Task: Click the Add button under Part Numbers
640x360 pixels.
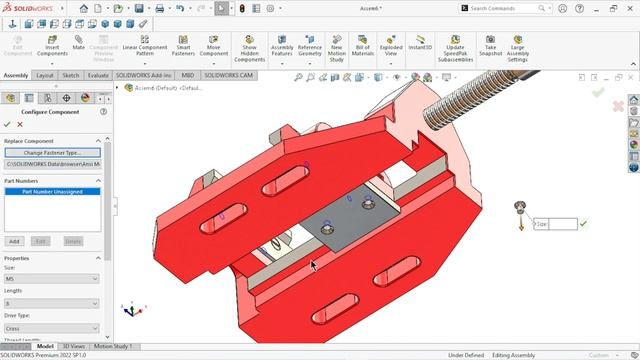Action: pyautogui.click(x=14, y=241)
